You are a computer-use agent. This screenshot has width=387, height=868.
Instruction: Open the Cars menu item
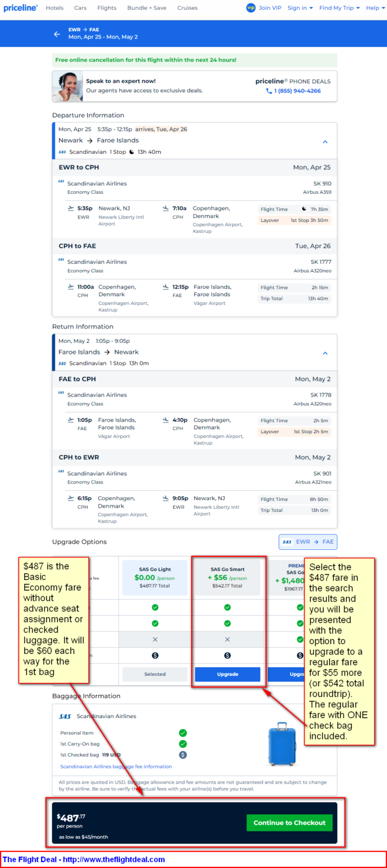click(x=80, y=8)
